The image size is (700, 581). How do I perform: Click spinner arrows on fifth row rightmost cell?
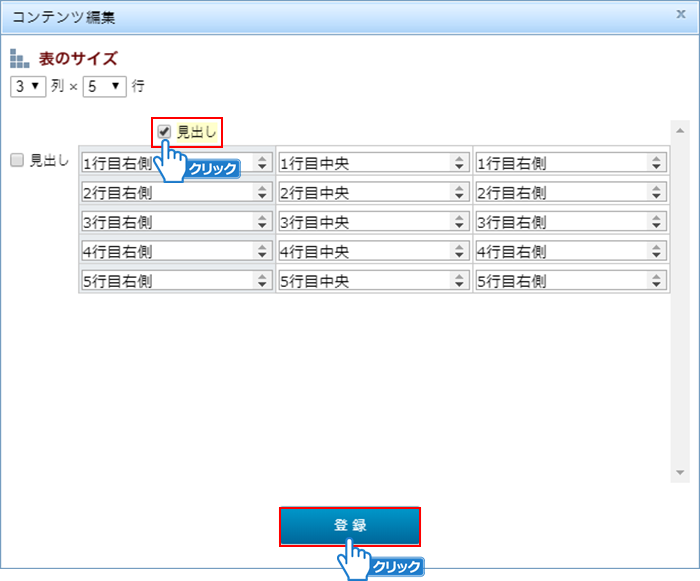point(657,281)
